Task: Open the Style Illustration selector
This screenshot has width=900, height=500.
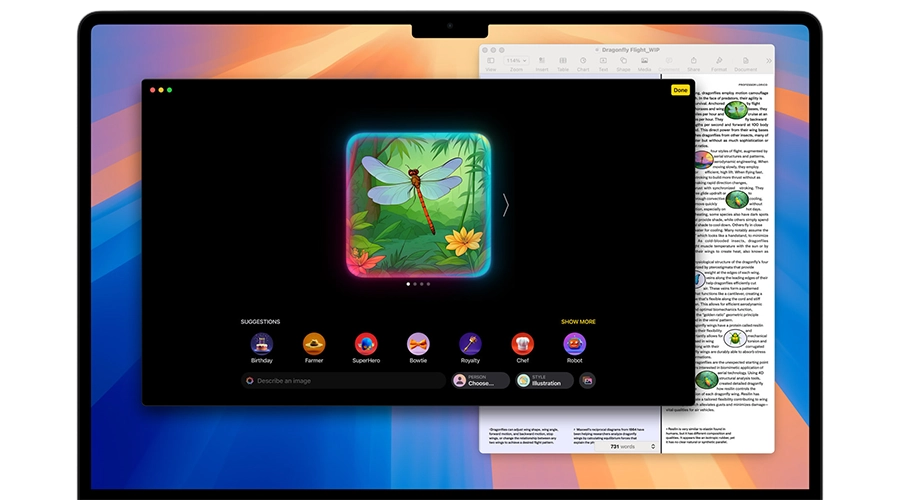Action: click(544, 381)
